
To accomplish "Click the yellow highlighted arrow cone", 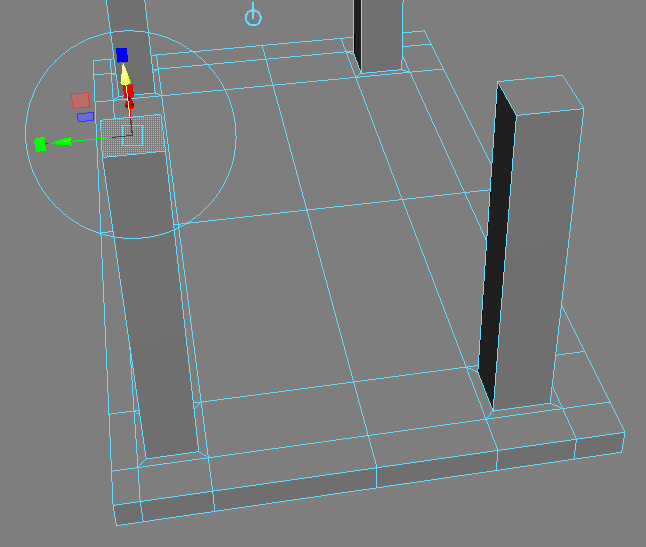I will pyautogui.click(x=125, y=76).
